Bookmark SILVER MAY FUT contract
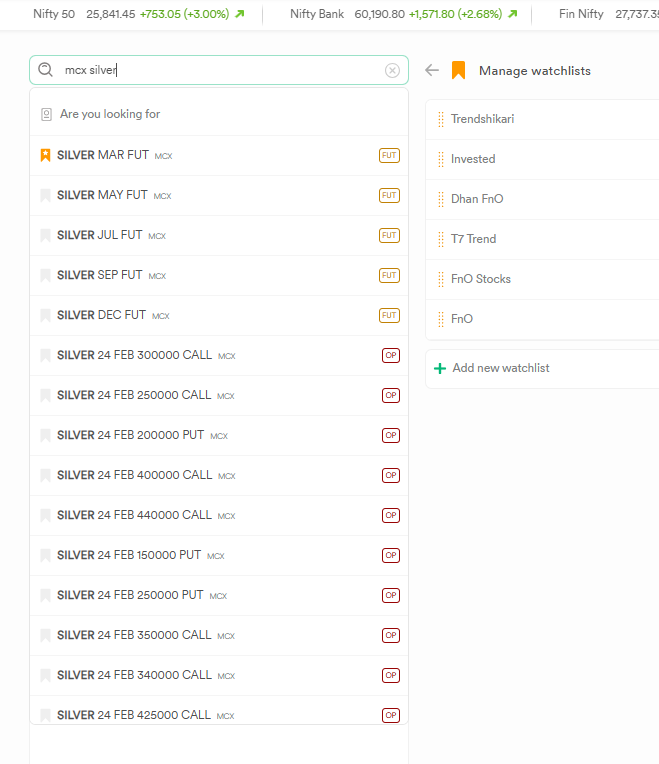The height and width of the screenshot is (764, 659). pyautogui.click(x=45, y=195)
